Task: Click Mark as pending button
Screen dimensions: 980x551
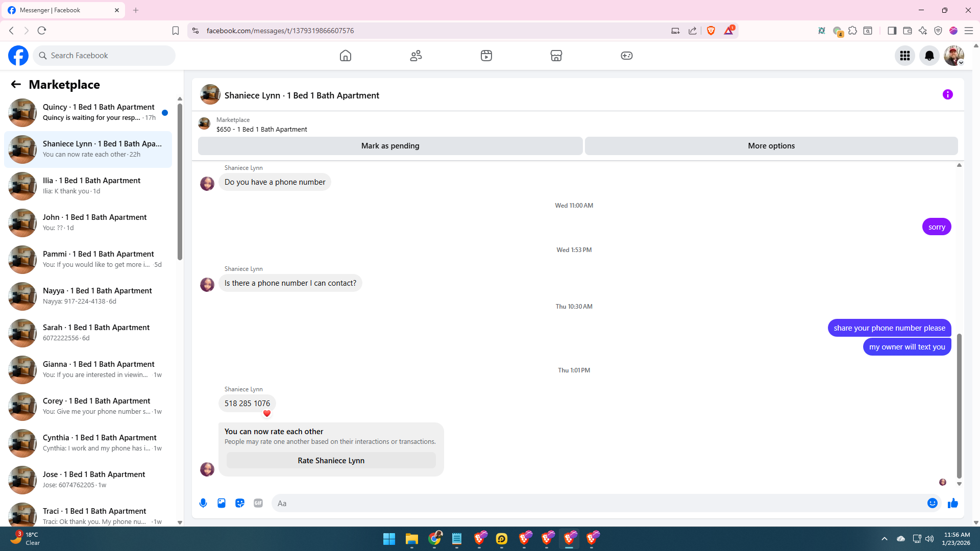Action: [x=390, y=146]
